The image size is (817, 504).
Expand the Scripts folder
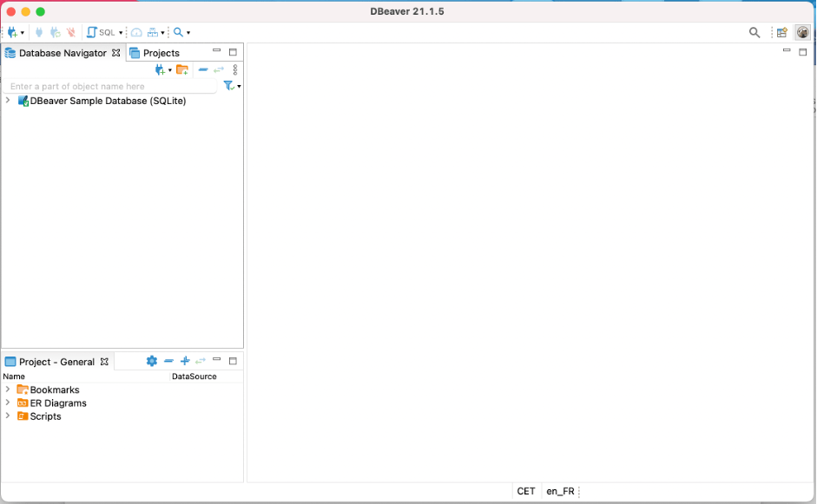(8, 416)
